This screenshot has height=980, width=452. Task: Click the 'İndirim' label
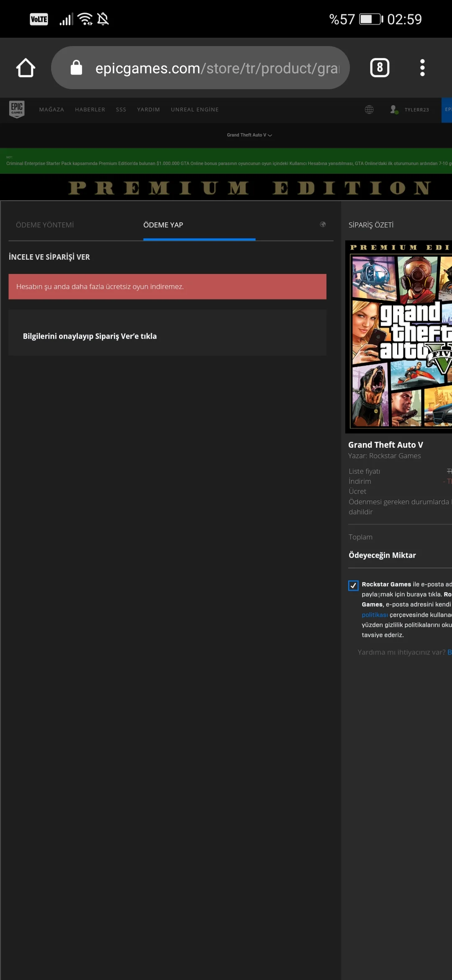point(360,481)
